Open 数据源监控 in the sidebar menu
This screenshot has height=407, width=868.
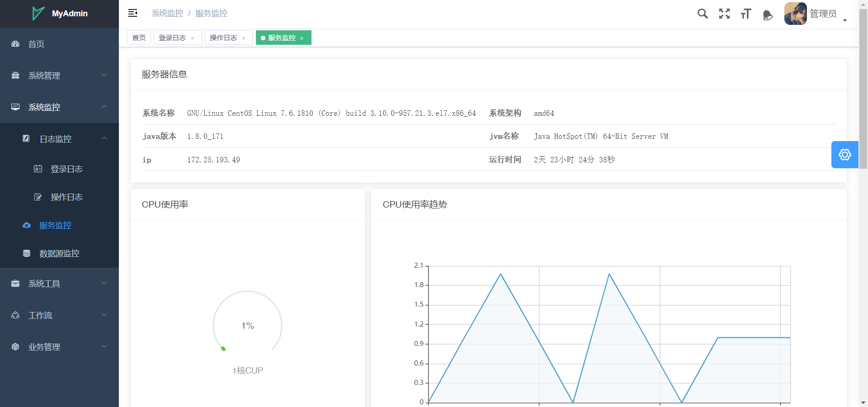[x=59, y=253]
